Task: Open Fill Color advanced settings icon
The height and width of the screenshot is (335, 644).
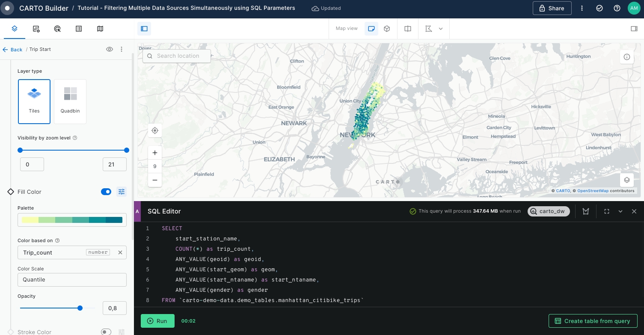Action: point(122,192)
